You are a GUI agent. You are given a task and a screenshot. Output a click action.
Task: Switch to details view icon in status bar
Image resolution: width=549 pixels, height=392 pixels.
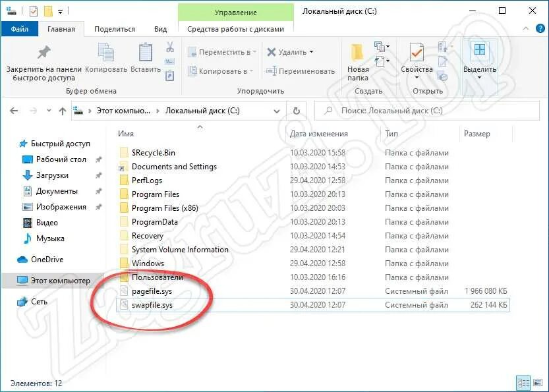(x=523, y=383)
